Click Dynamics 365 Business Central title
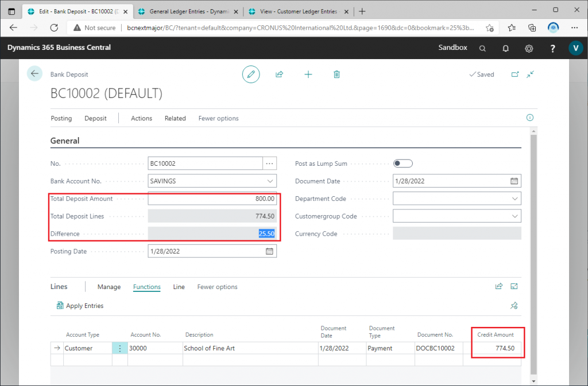The height and width of the screenshot is (386, 588). tap(59, 48)
